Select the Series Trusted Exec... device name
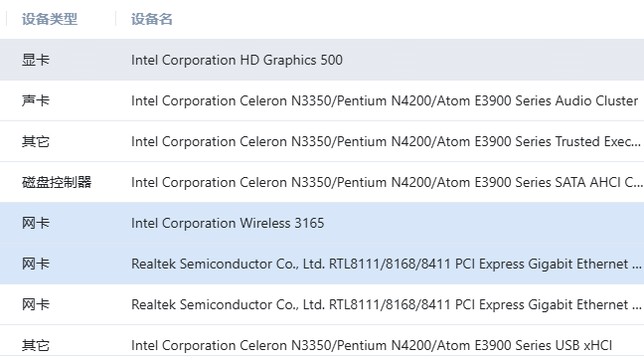 pyautogui.click(x=386, y=141)
